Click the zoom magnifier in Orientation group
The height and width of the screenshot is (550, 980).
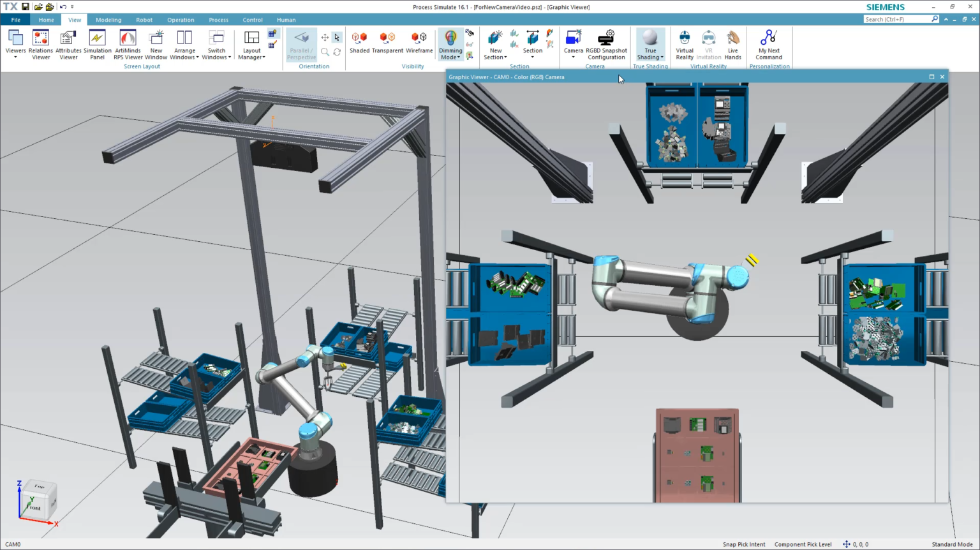(x=325, y=52)
